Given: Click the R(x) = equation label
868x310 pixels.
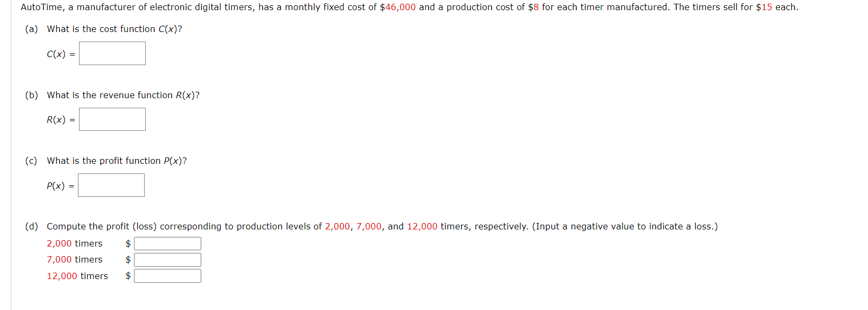Looking at the screenshot, I should pyautogui.click(x=60, y=120).
